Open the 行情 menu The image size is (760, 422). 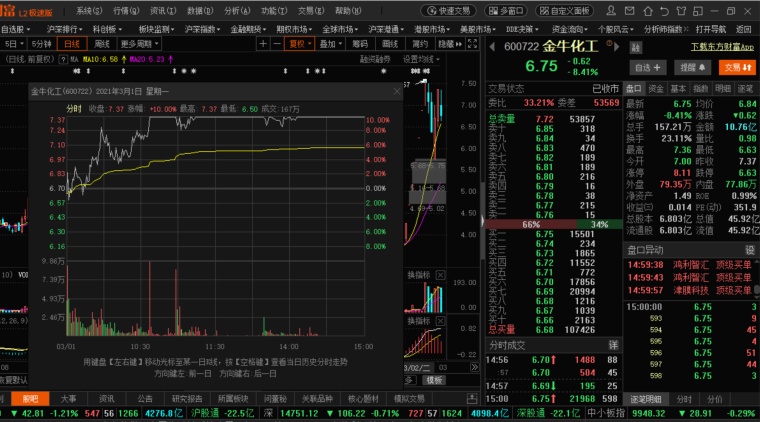(125, 10)
